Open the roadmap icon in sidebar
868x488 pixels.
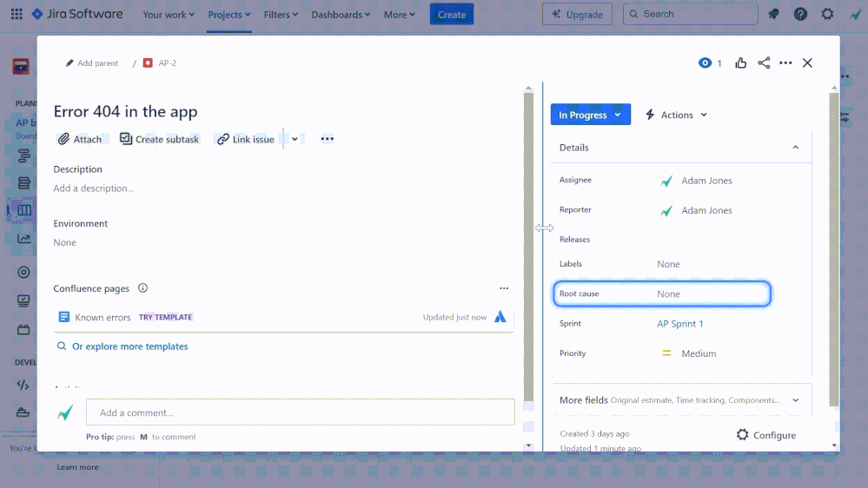click(x=23, y=156)
